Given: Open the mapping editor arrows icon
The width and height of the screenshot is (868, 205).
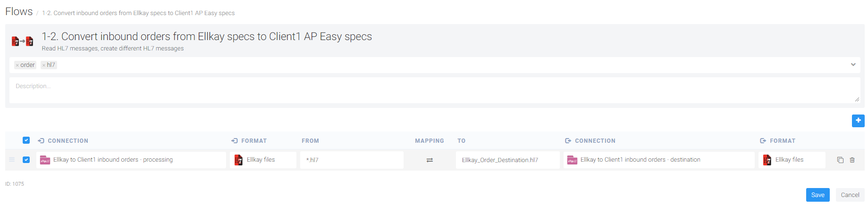Looking at the screenshot, I should (x=430, y=160).
